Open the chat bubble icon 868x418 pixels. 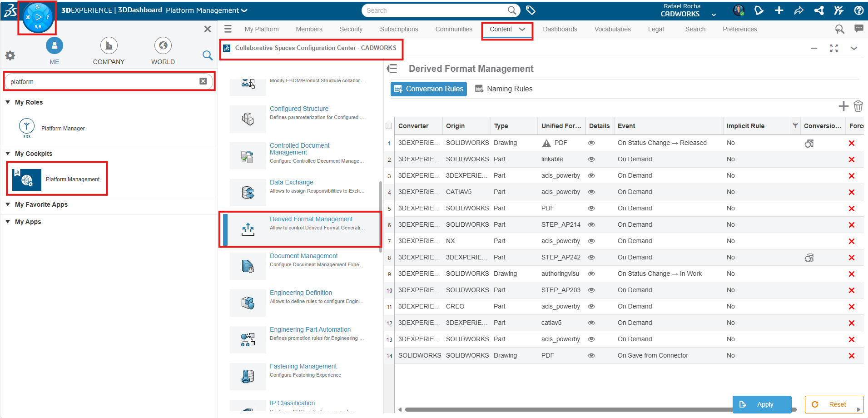[858, 29]
